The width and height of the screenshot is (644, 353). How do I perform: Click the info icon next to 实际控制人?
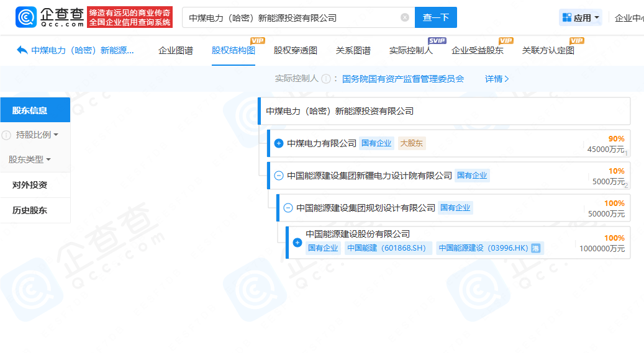coord(325,79)
